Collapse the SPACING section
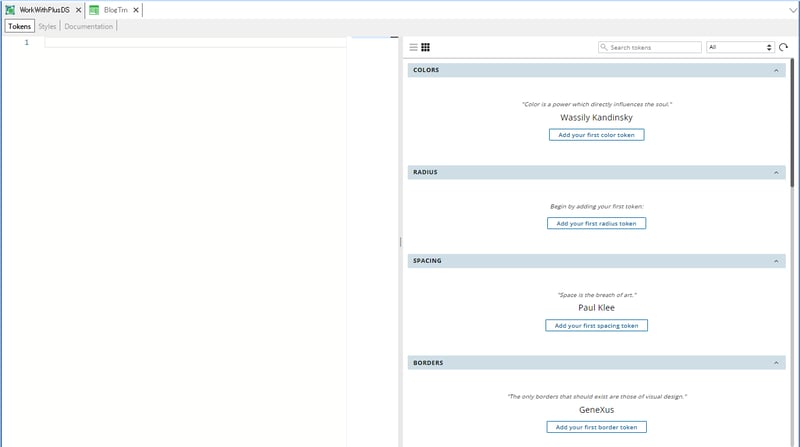This screenshot has height=447, width=800. 777,261
